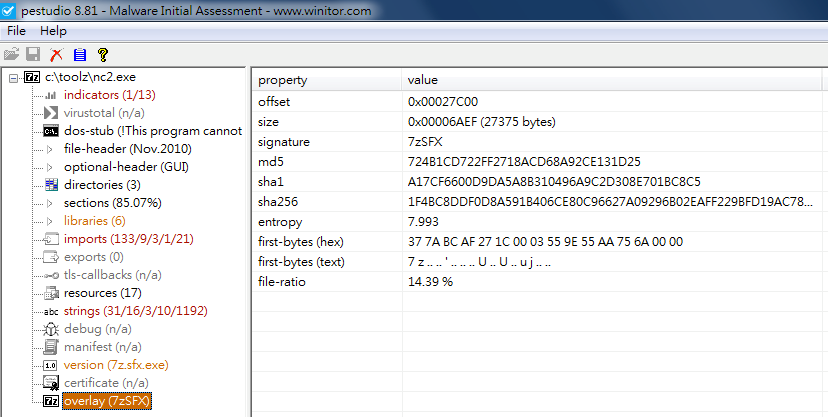Screen dimensions: 828x417
Task: Select strings (31/16/3/10/1192) tree item
Action: point(136,311)
